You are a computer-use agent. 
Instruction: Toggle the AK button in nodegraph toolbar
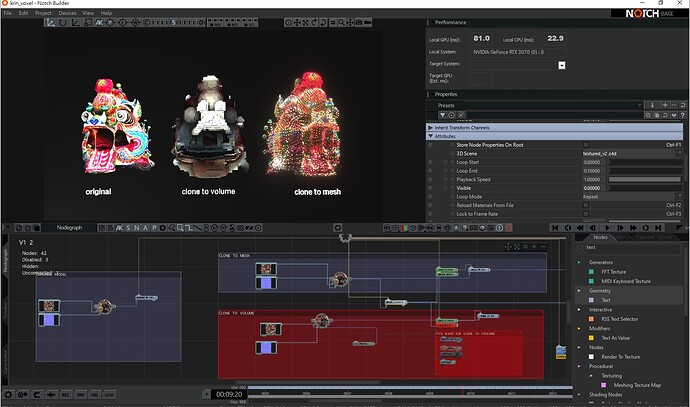[119, 228]
